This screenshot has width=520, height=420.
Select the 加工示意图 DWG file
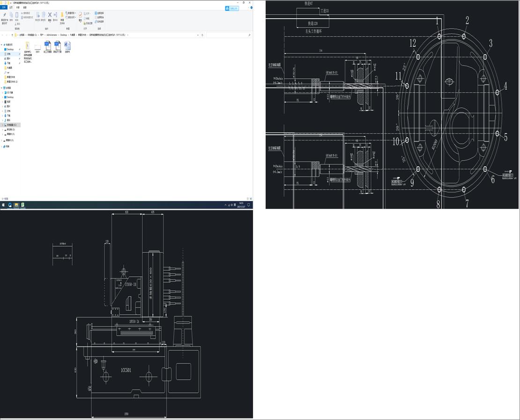coord(47,47)
